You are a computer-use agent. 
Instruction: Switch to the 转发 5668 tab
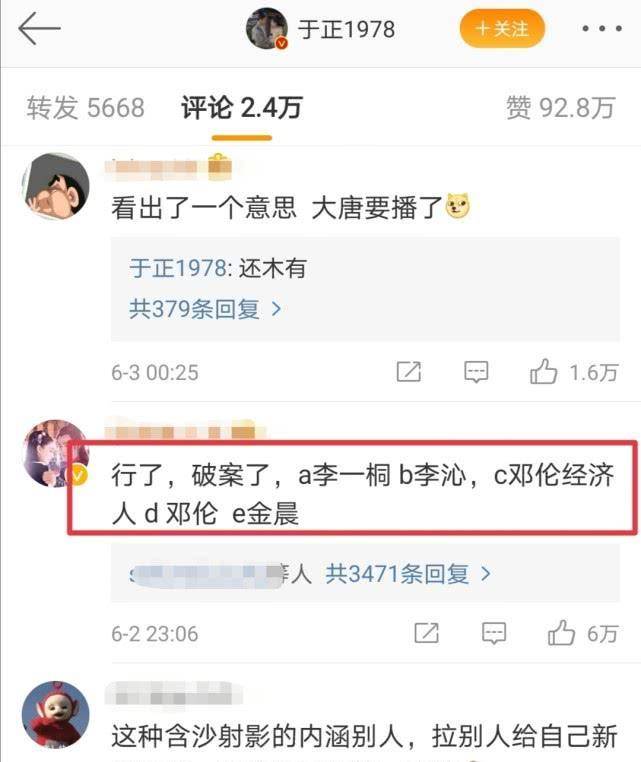86,107
